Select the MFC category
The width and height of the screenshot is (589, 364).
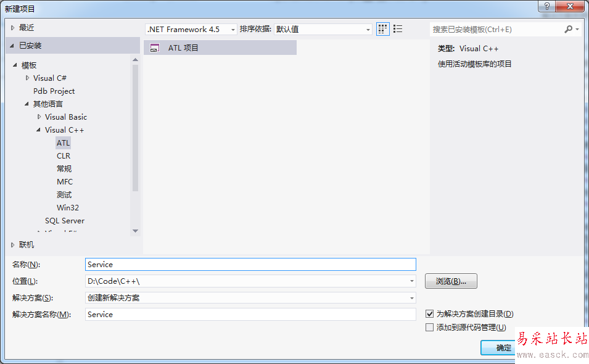(x=65, y=182)
